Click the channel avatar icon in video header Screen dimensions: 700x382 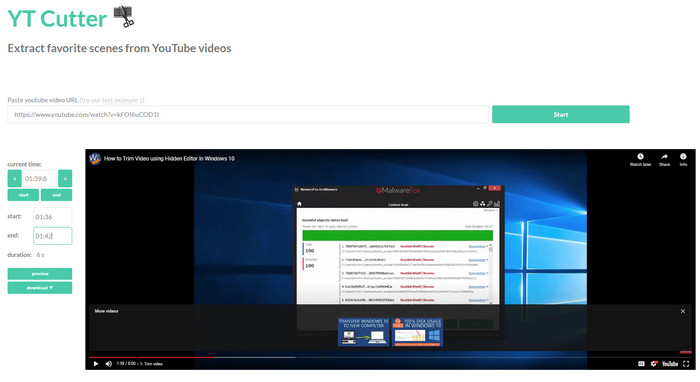(x=95, y=158)
